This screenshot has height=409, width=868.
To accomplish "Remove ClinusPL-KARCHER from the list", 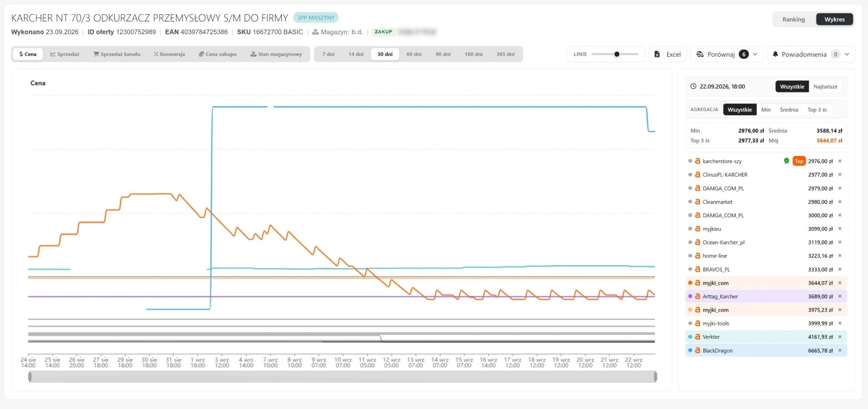I will click(x=840, y=175).
